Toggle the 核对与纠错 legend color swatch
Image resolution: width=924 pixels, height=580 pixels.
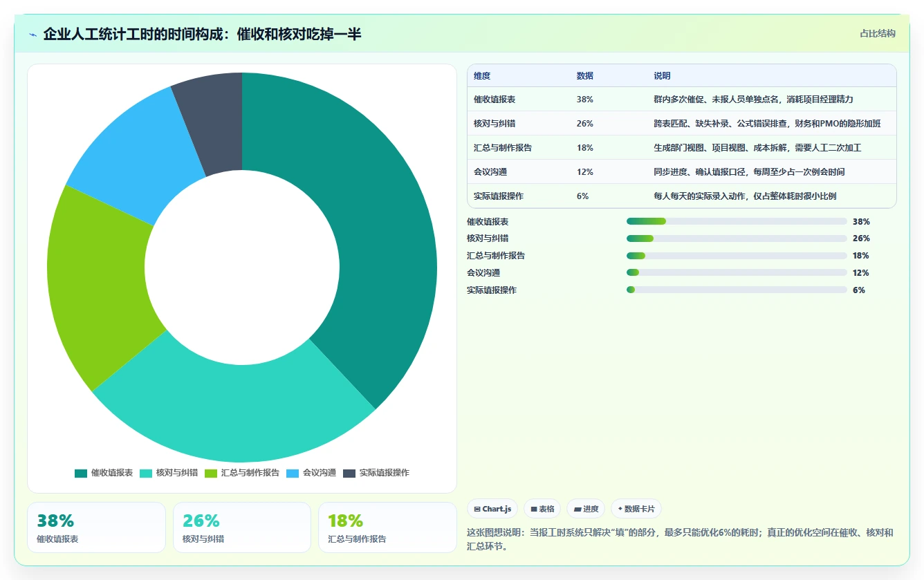tap(146, 473)
